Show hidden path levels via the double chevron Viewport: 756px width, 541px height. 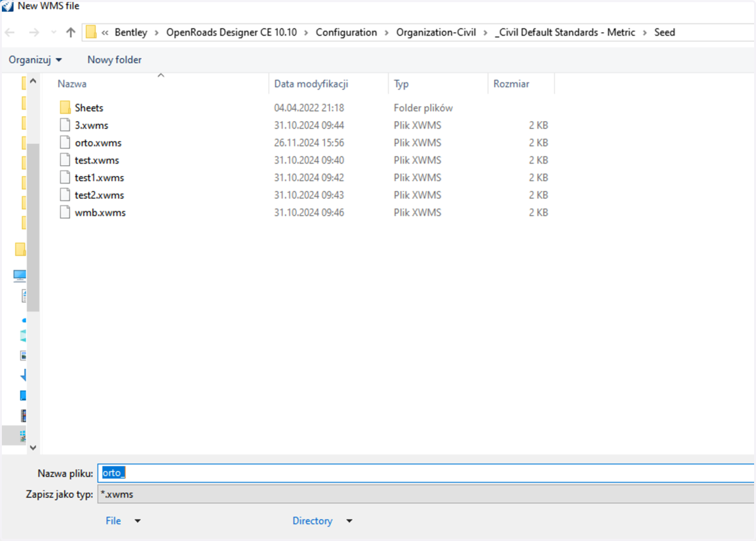[105, 32]
